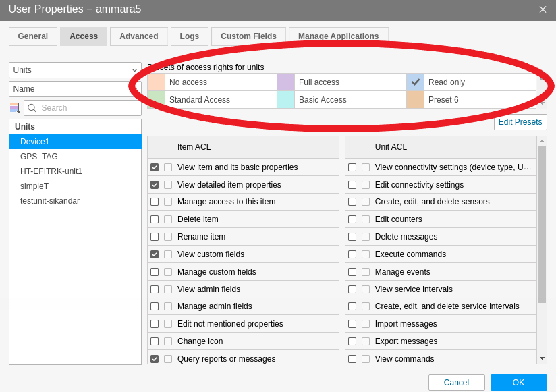Toggle View item and its basic properties
556x392 pixels.
coord(155,167)
